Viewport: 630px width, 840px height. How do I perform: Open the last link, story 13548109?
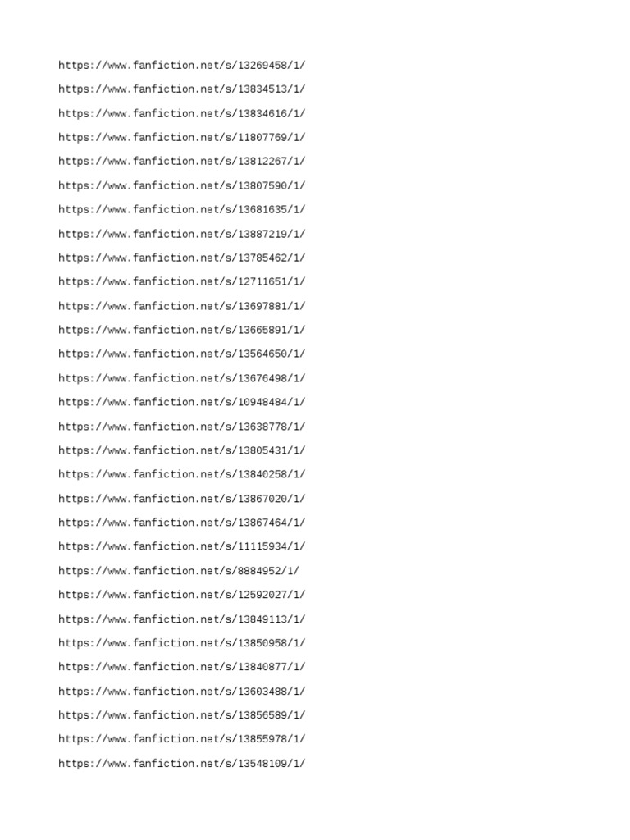tap(181, 764)
